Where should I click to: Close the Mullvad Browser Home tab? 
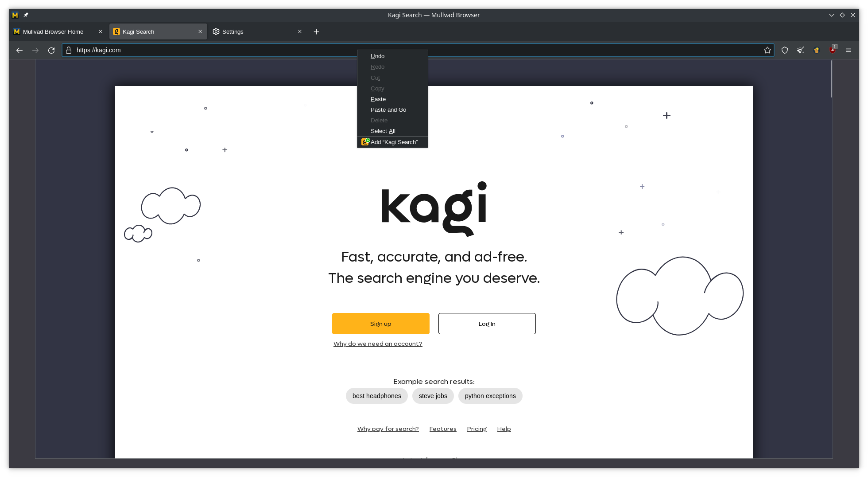[101, 31]
